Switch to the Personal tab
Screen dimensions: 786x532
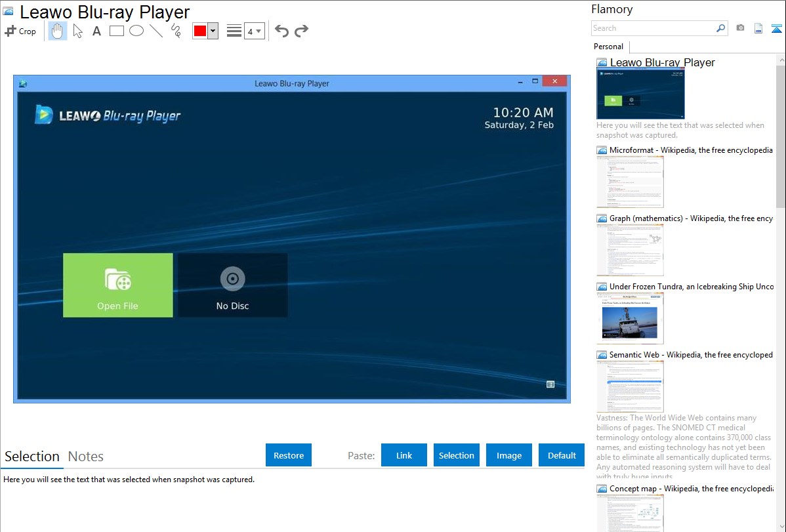point(609,47)
